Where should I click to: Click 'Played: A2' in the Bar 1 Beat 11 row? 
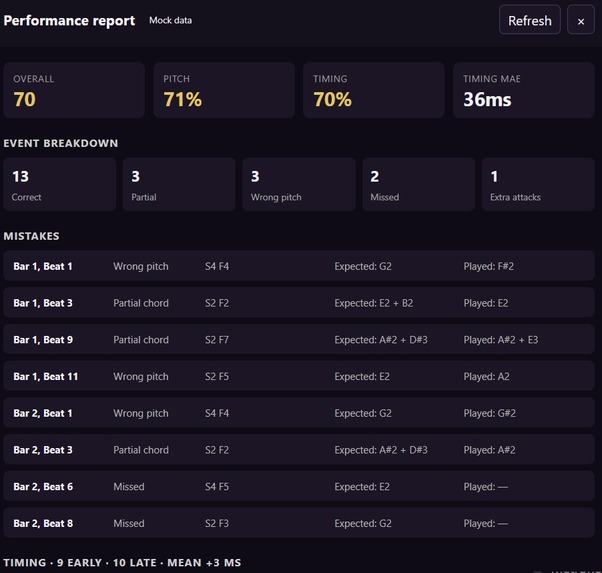pyautogui.click(x=486, y=376)
